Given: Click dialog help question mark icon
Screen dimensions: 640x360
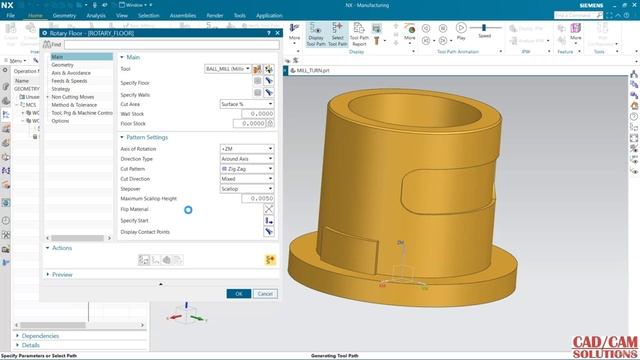Looking at the screenshot, I should coord(269,33).
